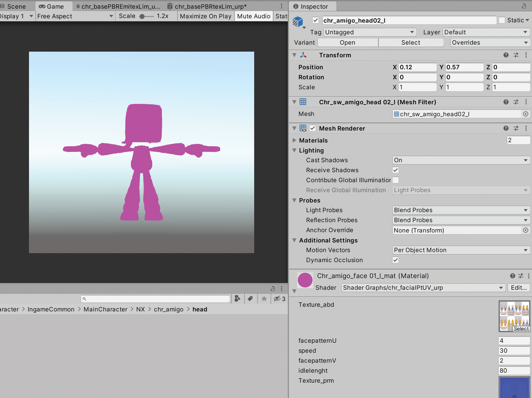Toggle the Static checkbox
532x398 pixels.
502,20
